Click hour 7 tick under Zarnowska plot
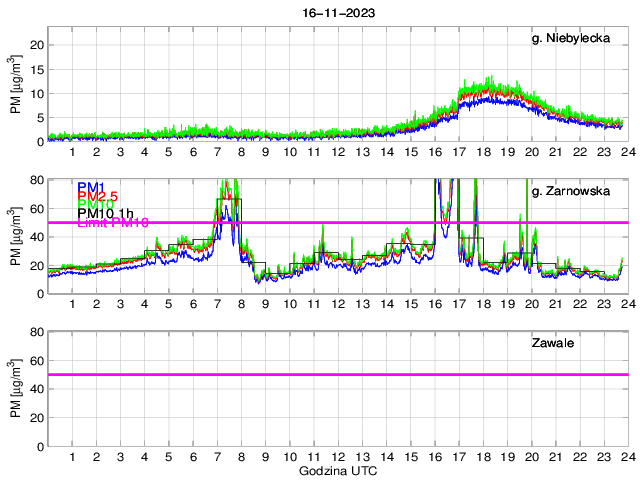The width and height of the screenshot is (640, 480). 217,304
